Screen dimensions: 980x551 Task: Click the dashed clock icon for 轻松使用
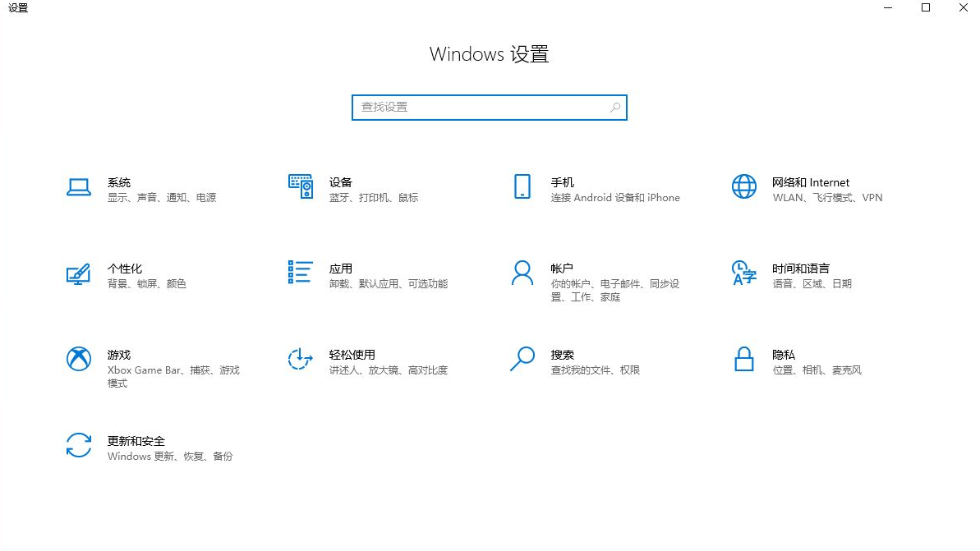click(300, 359)
